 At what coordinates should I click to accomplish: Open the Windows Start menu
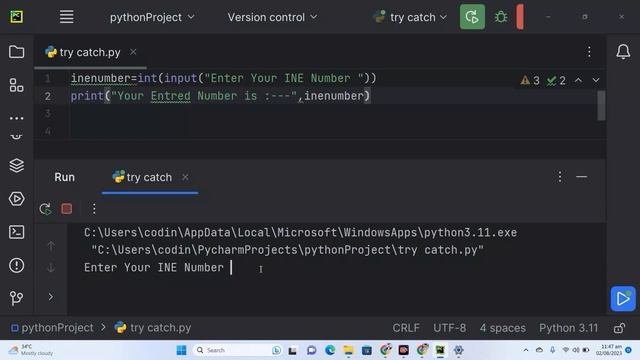tap(181, 350)
